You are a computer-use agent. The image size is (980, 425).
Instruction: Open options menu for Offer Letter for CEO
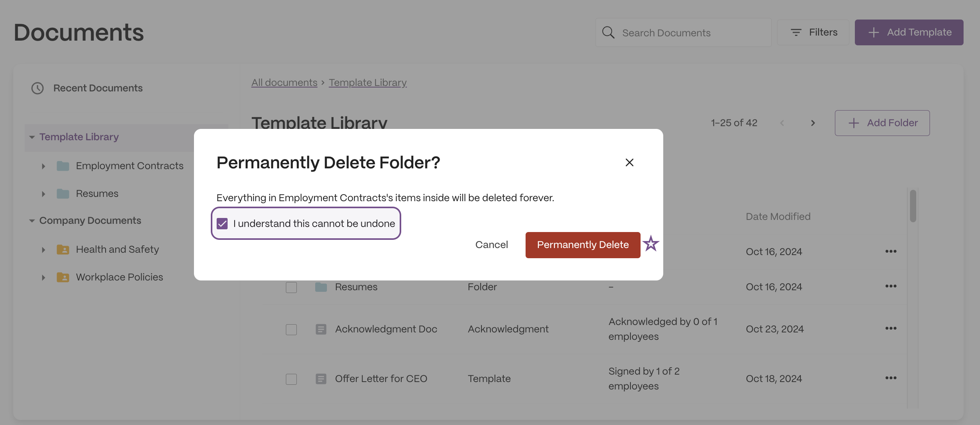click(x=891, y=378)
